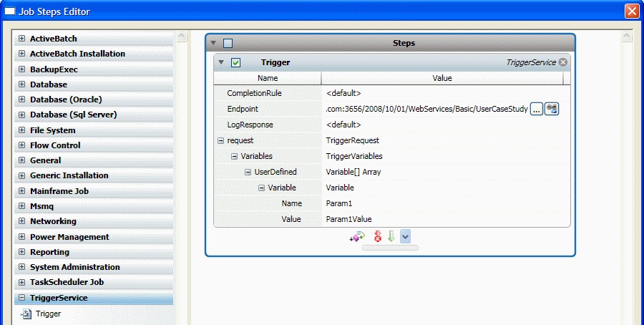The height and width of the screenshot is (325, 644).
Task: Collapse the Variable node
Action: tap(261, 188)
